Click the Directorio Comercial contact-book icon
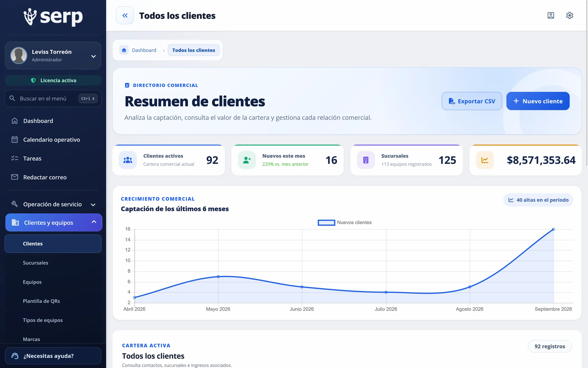Screen dimensions: 588x368 [127, 85]
